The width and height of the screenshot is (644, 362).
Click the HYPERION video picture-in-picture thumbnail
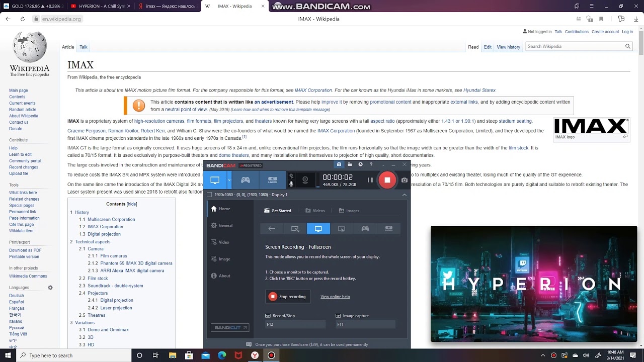[x=534, y=284]
